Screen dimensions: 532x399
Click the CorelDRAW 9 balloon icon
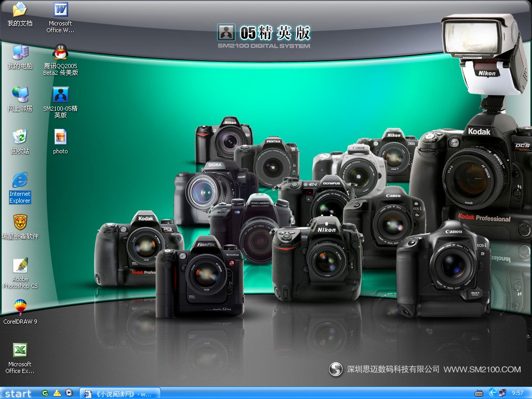20,307
